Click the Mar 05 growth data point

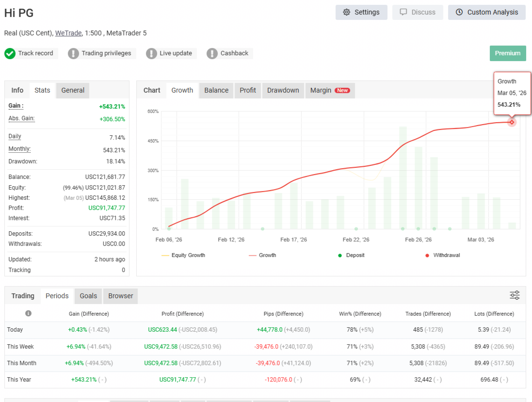point(512,122)
